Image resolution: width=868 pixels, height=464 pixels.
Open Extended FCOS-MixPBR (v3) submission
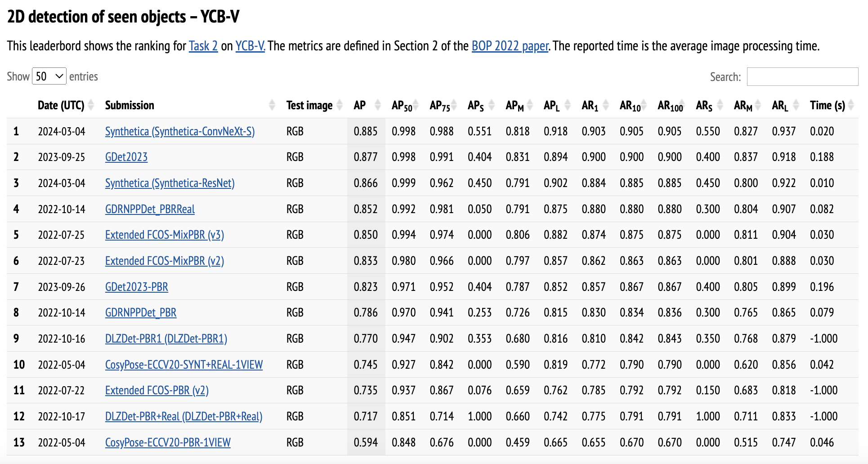pos(164,235)
